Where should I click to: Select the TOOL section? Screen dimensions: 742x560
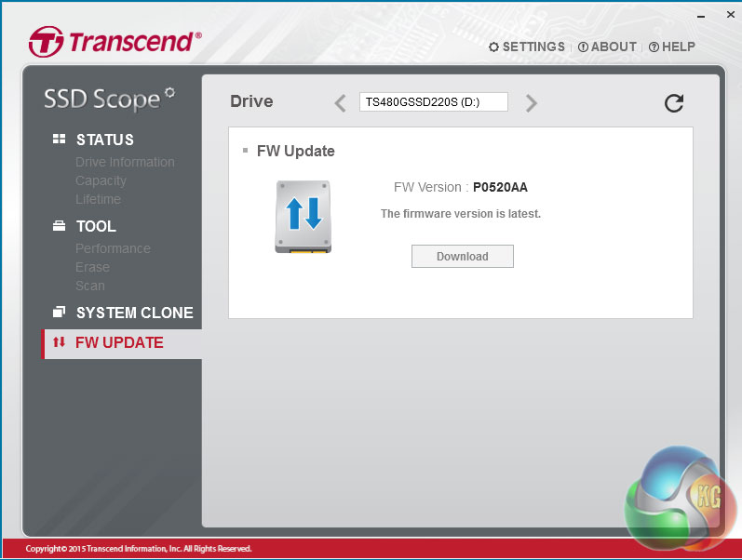coord(96,226)
